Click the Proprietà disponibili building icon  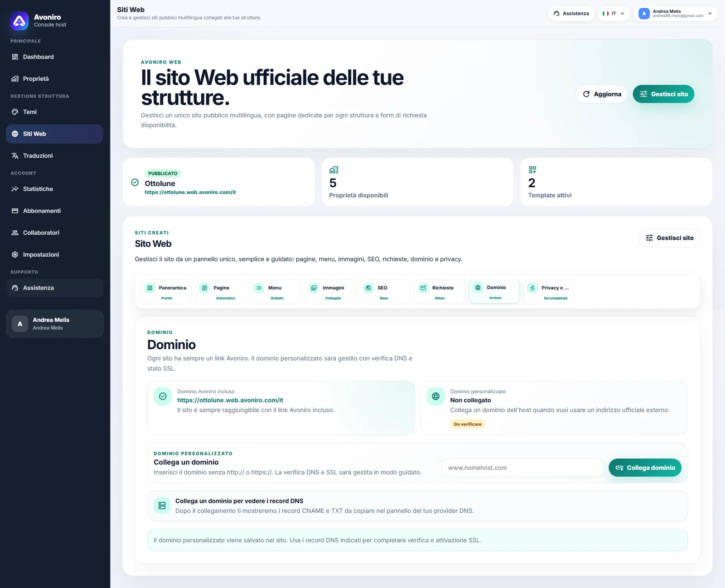(333, 170)
